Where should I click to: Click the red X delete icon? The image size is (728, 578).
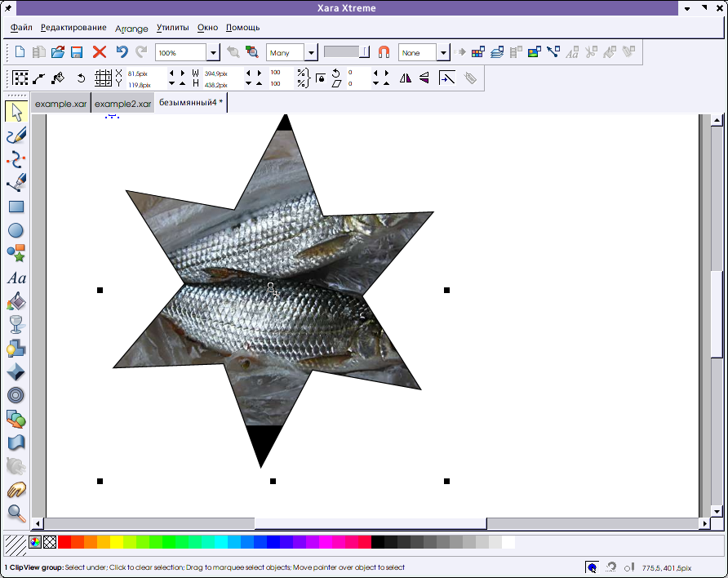pyautogui.click(x=100, y=52)
